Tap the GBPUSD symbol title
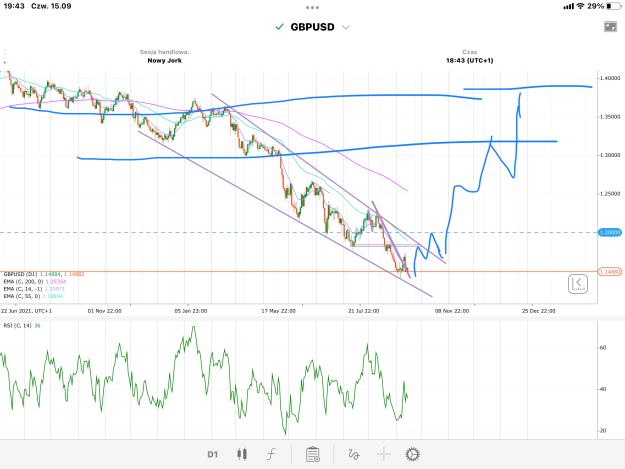Viewport: 625px width, 469px height. point(312,27)
